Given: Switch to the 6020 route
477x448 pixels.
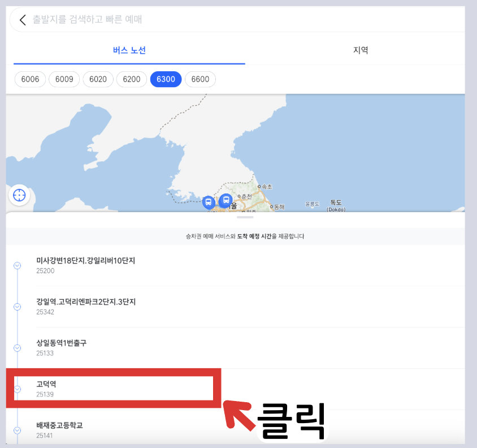Looking at the screenshot, I should point(98,79).
